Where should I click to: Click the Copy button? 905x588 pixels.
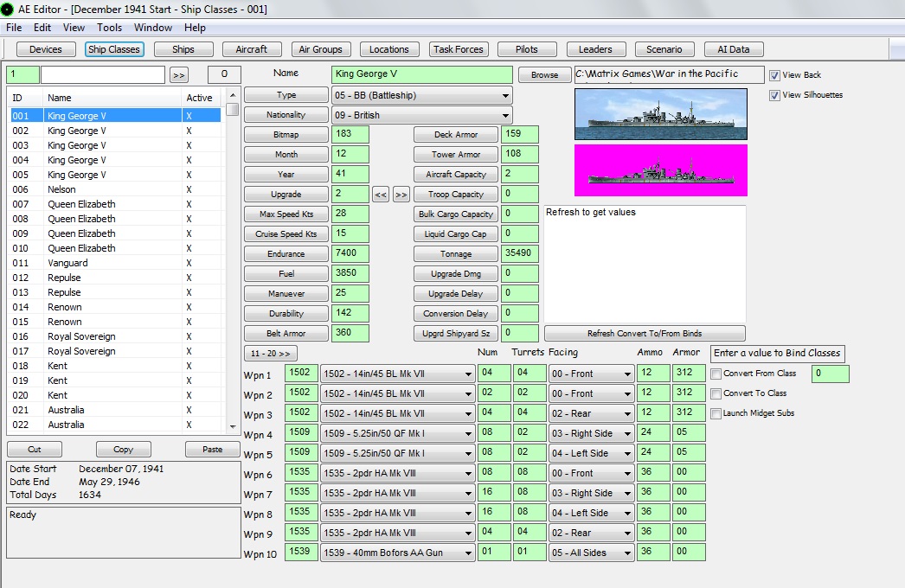point(124,449)
